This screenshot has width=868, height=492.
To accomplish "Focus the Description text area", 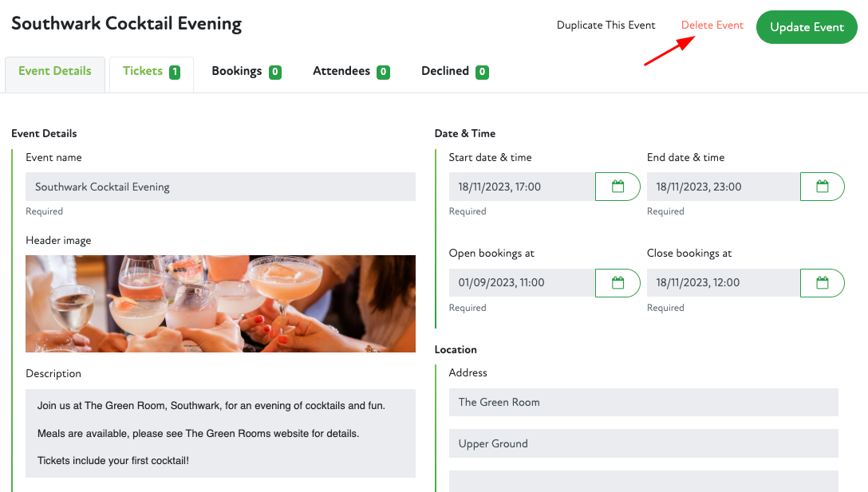I will point(220,433).
